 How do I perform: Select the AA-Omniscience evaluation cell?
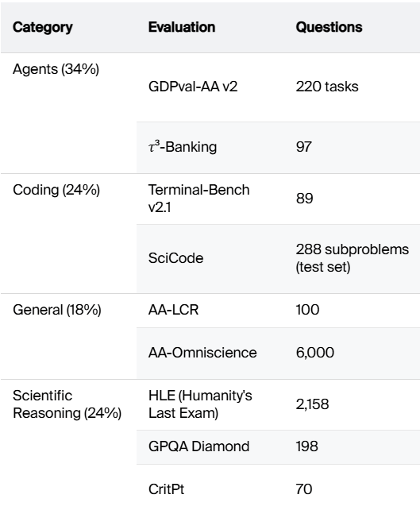[202, 353]
